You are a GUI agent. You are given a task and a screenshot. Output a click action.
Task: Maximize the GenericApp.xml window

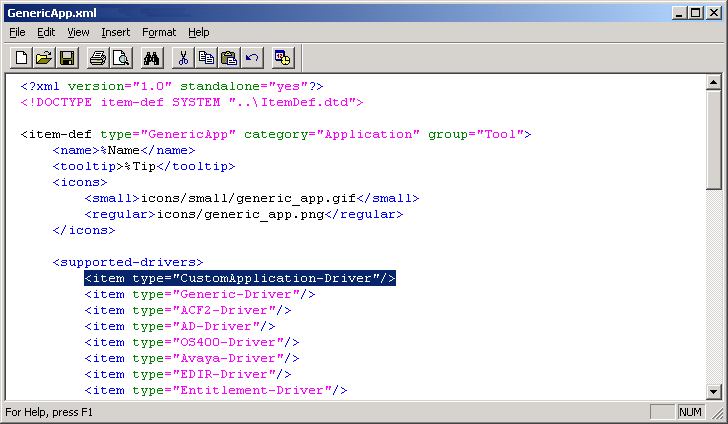(696, 13)
